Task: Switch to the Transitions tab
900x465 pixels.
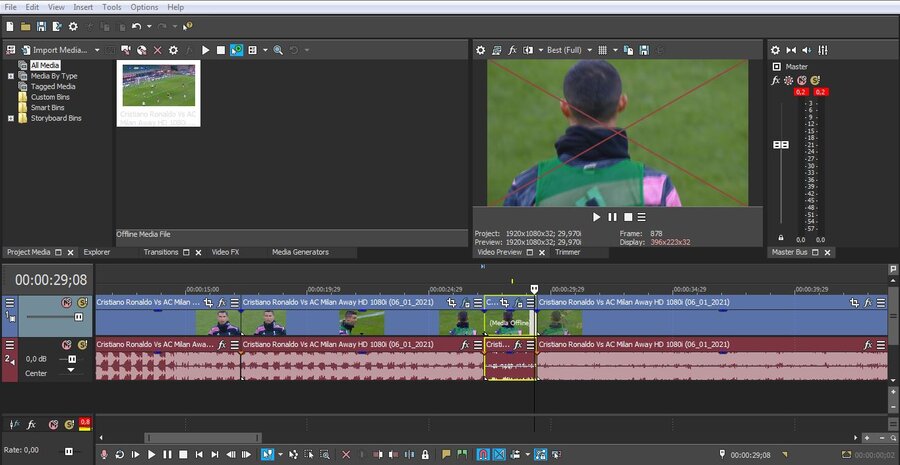Action: 161,252
